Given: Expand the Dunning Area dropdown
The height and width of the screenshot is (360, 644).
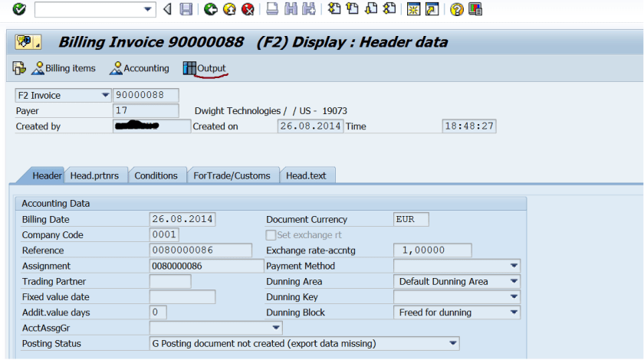Looking at the screenshot, I should pyautogui.click(x=514, y=282).
